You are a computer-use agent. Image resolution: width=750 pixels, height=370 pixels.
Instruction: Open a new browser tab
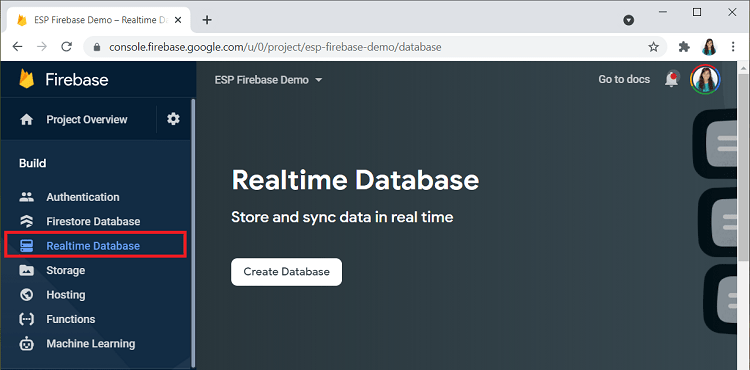(207, 20)
